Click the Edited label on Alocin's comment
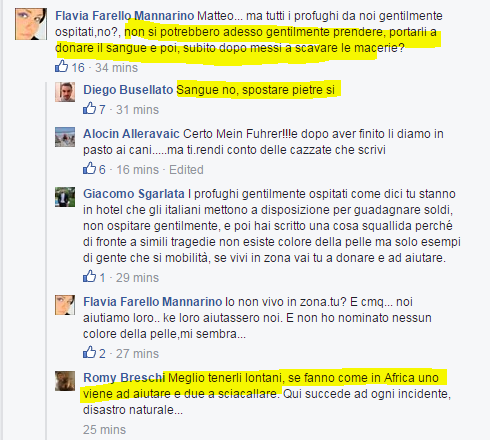490x440 pixels. [x=186, y=170]
